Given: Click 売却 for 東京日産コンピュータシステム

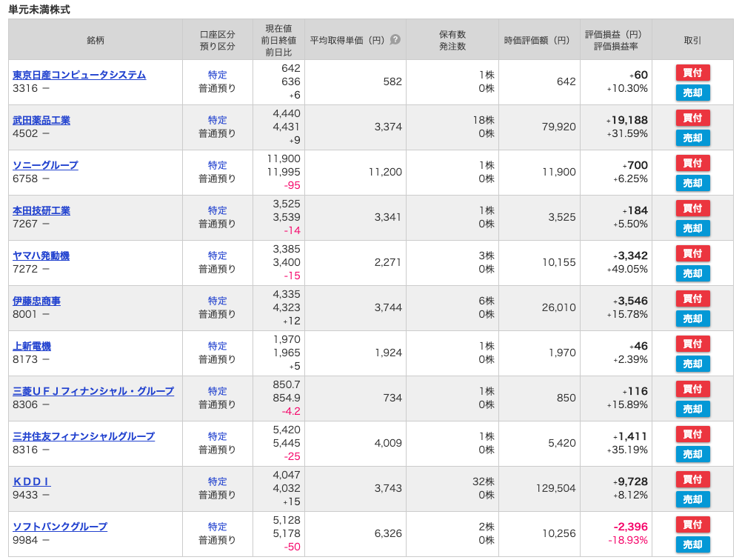Looking at the screenshot, I should coord(692,93).
